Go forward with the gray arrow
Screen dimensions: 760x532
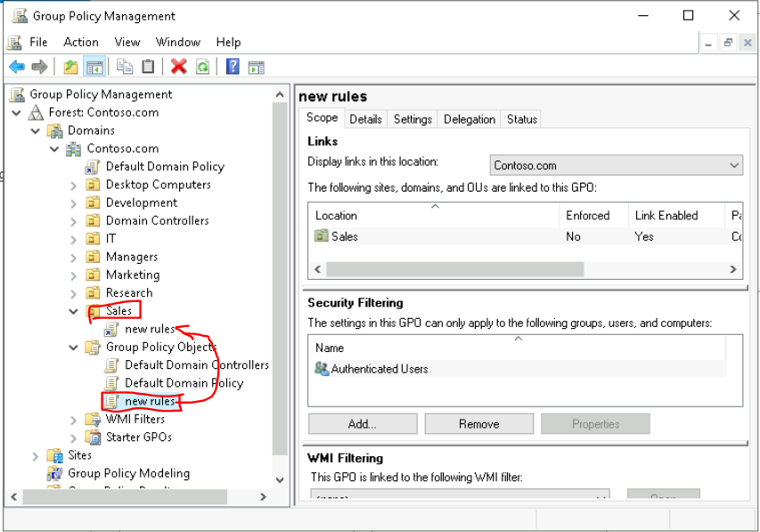[39, 67]
